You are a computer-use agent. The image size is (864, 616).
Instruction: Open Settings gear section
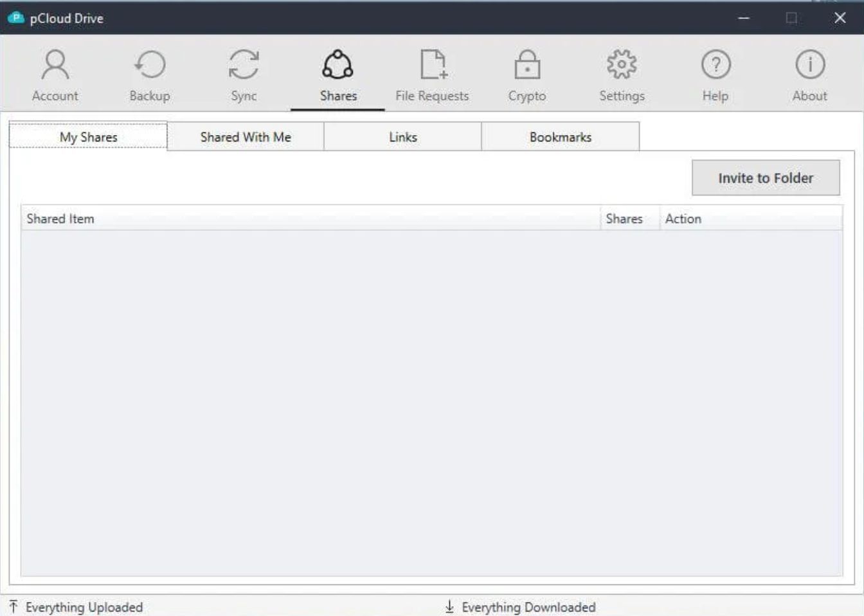pyautogui.click(x=622, y=76)
